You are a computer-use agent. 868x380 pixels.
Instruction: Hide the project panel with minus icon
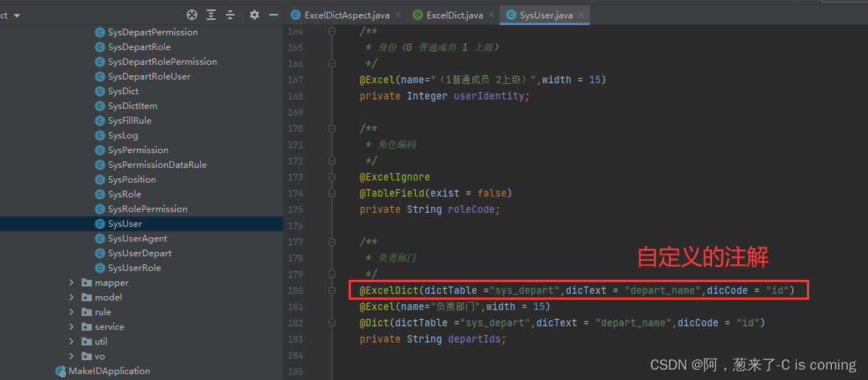click(x=273, y=15)
